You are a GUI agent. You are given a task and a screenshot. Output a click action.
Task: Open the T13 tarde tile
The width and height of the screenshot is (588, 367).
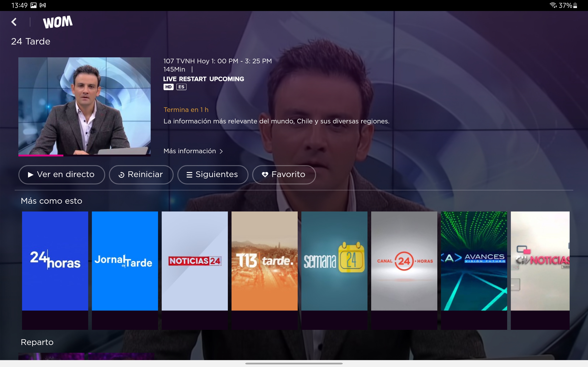pyautogui.click(x=264, y=261)
